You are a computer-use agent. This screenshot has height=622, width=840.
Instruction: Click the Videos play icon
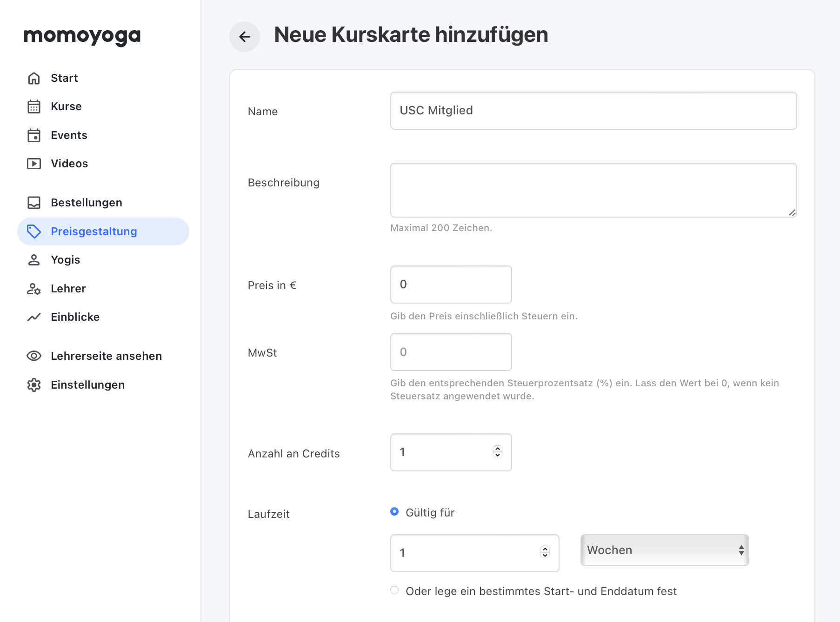(34, 164)
